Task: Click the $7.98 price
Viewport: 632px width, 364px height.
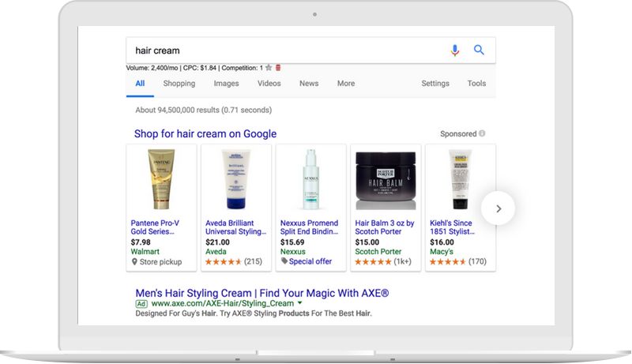Action: [x=141, y=242]
